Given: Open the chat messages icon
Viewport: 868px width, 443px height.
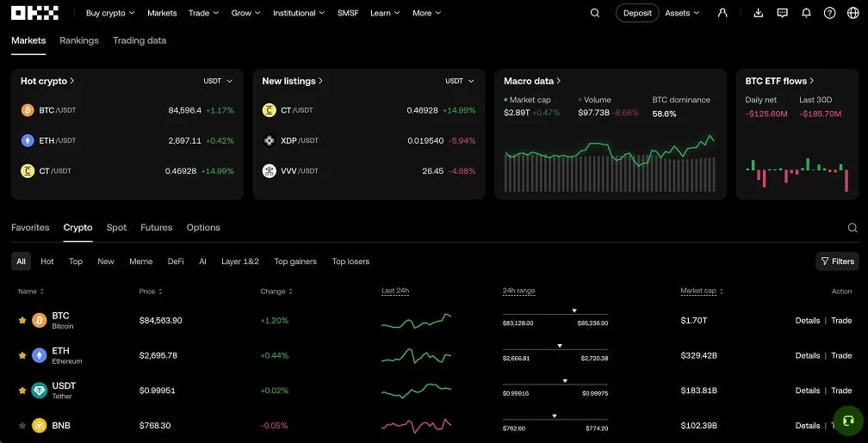Looking at the screenshot, I should point(782,13).
